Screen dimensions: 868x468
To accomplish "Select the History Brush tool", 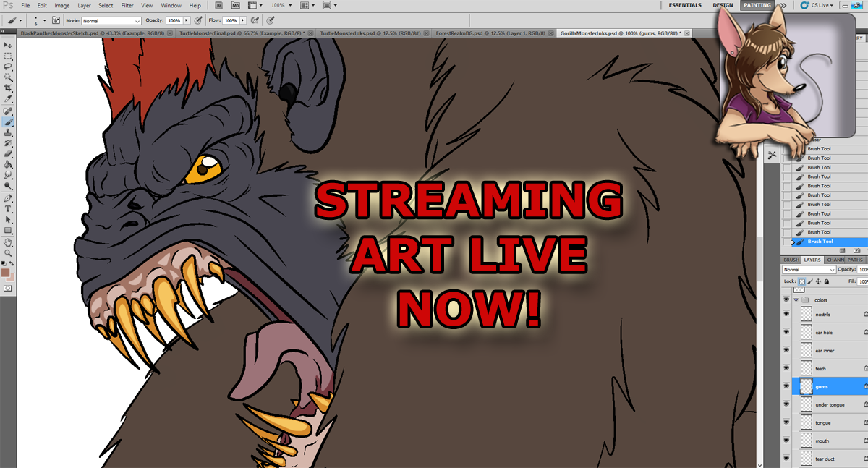I will tap(8, 144).
